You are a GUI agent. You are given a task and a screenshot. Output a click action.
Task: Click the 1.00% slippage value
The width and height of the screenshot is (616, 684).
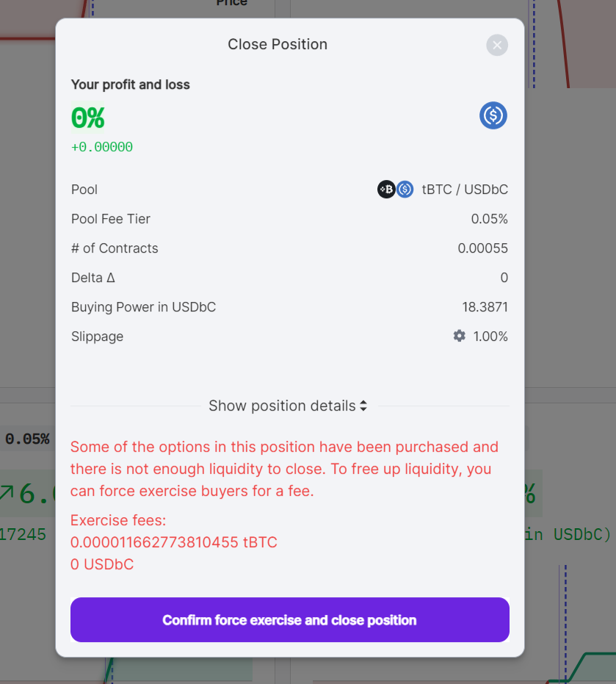(490, 336)
